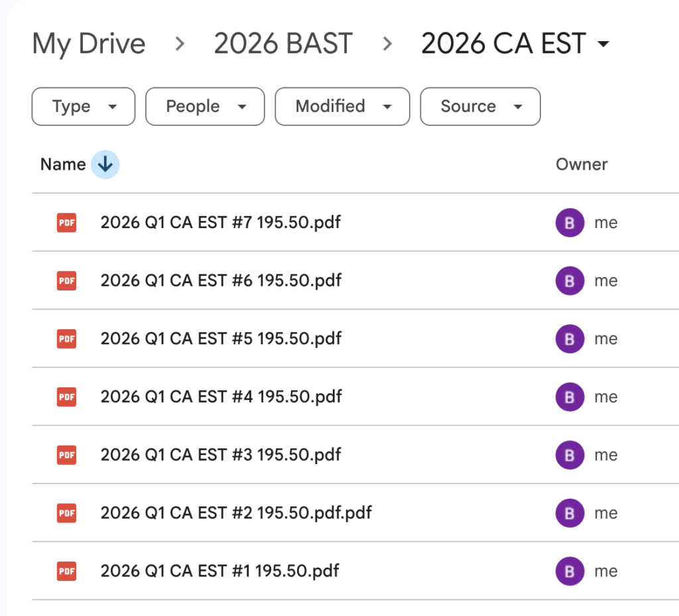Screen dimensions: 679x616
Task: Click the PDF icon for EST #7 file
Action: tap(66, 223)
